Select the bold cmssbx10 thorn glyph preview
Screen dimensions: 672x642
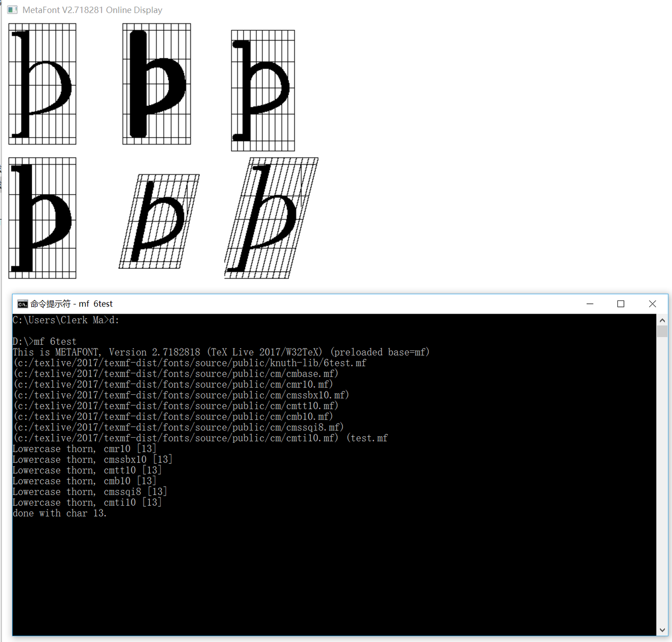click(156, 84)
